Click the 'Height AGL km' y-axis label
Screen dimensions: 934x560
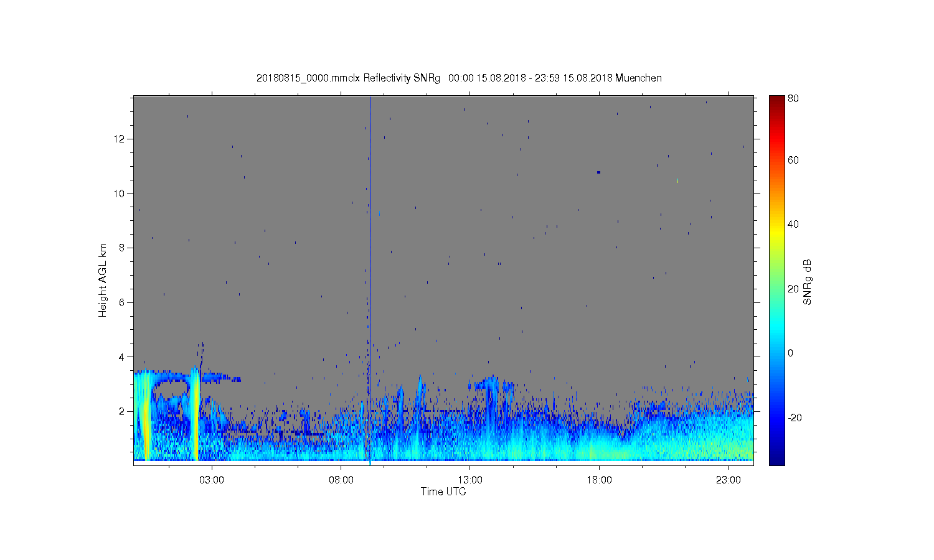point(103,280)
